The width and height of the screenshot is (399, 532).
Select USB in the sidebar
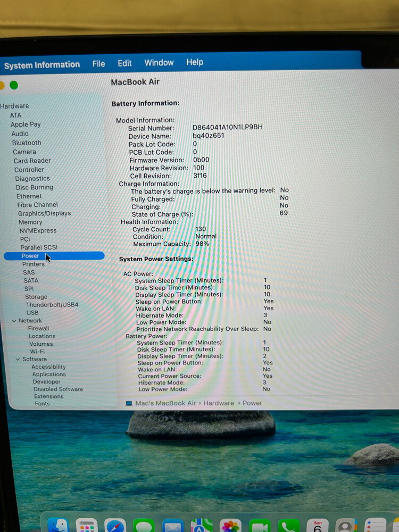(x=32, y=313)
